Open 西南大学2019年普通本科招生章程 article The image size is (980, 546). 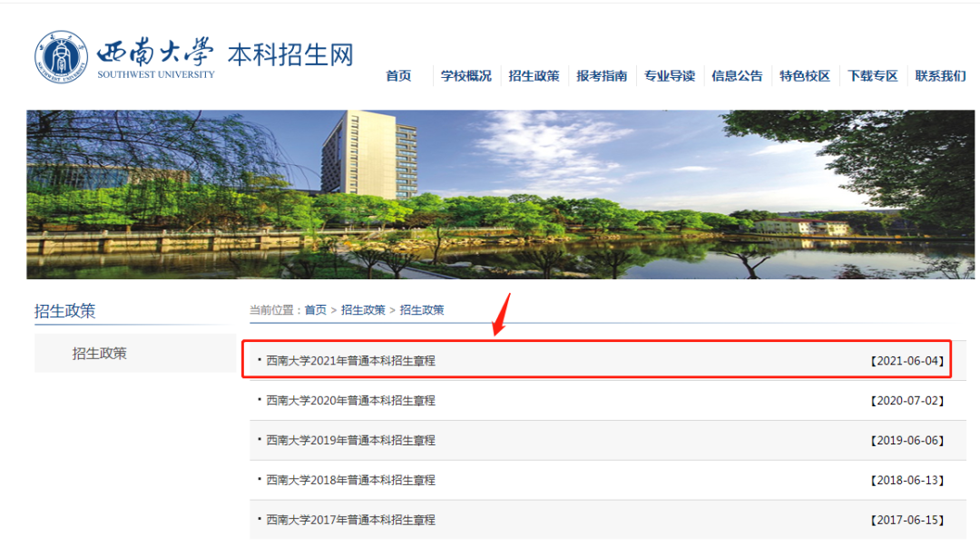[x=349, y=440]
